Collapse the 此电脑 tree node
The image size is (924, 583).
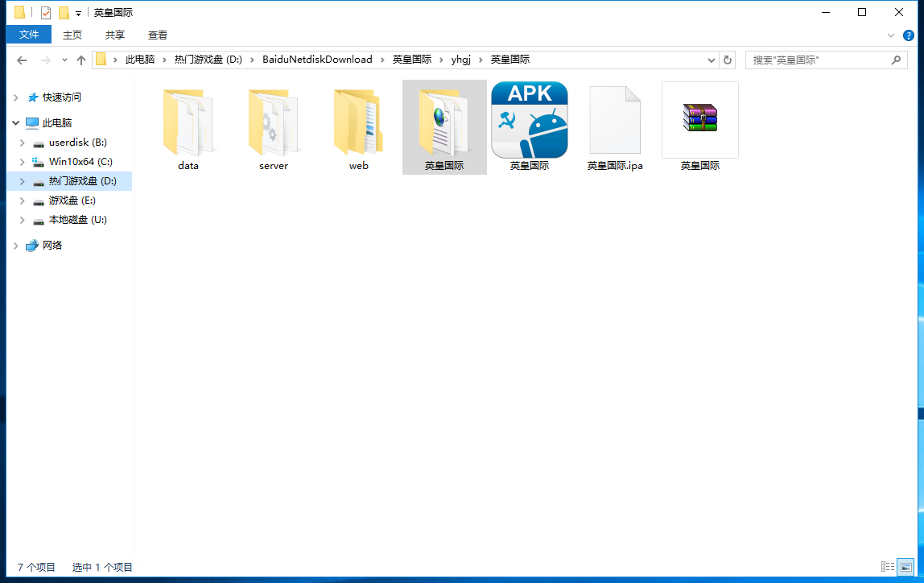point(15,123)
